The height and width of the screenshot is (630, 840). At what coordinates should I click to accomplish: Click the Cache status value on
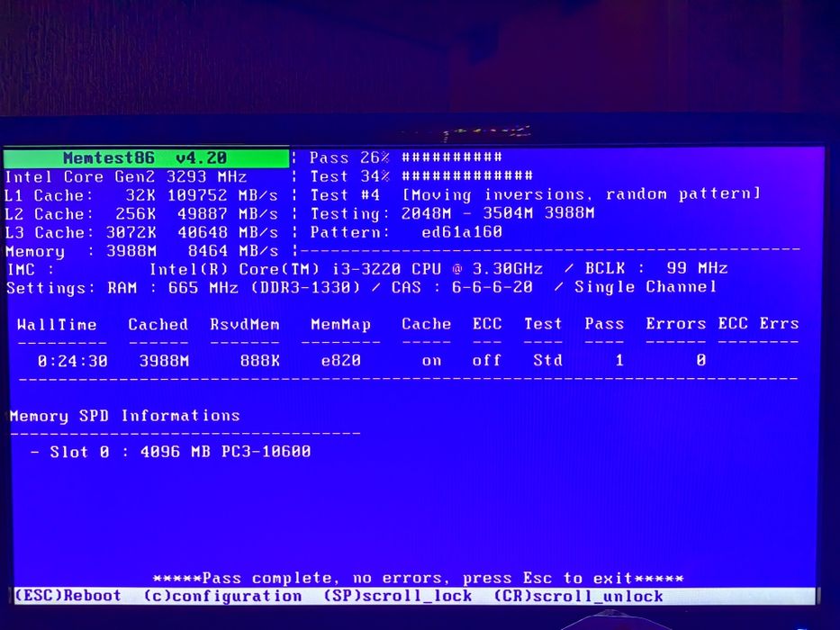click(x=432, y=361)
